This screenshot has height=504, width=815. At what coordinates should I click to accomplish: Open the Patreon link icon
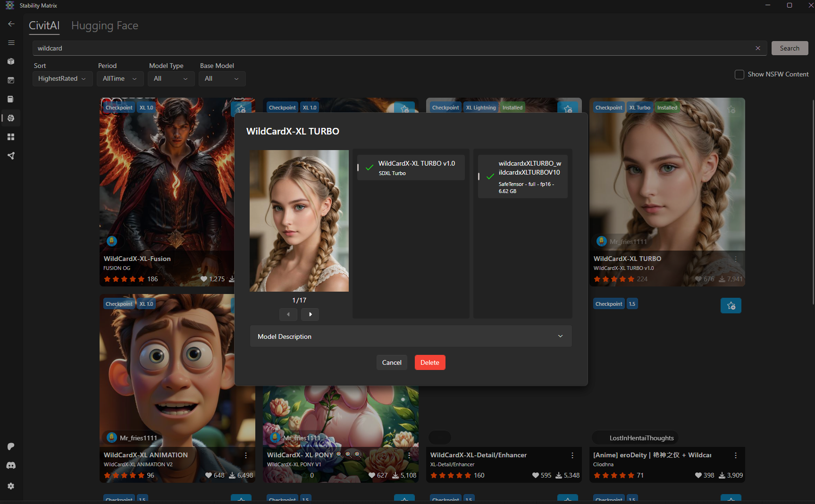click(x=11, y=446)
